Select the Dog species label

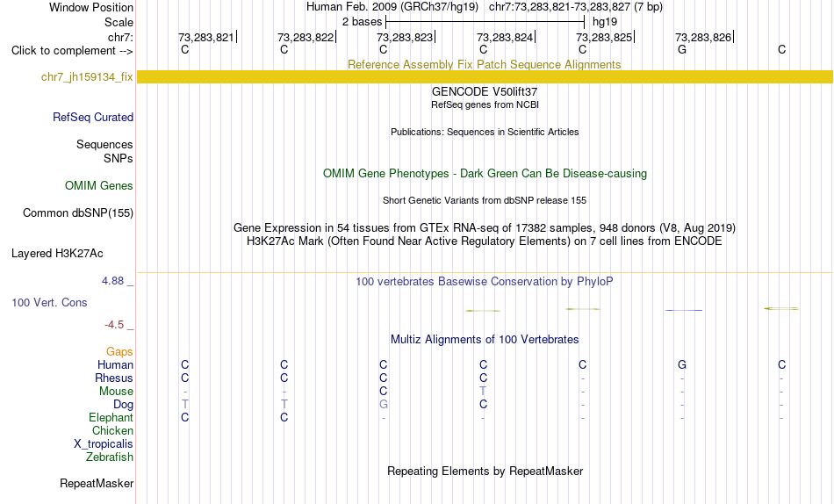click(124, 405)
